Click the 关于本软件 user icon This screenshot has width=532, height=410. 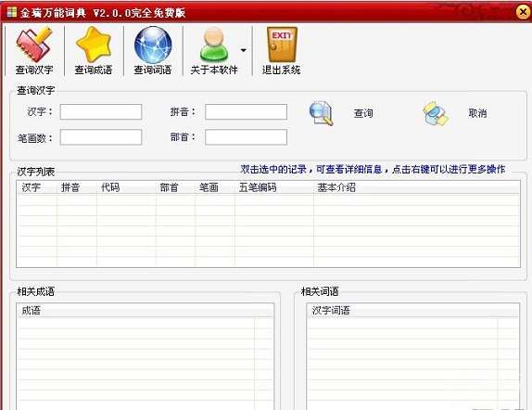click(x=214, y=45)
